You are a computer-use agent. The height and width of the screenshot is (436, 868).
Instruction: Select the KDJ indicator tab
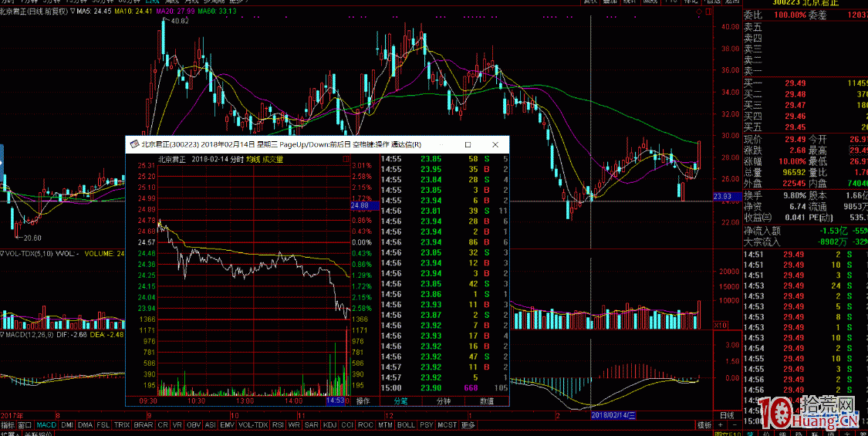(x=329, y=425)
